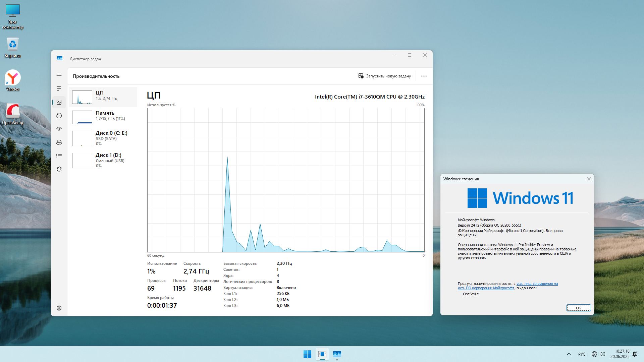Open the App history sidebar icon

(x=59, y=116)
